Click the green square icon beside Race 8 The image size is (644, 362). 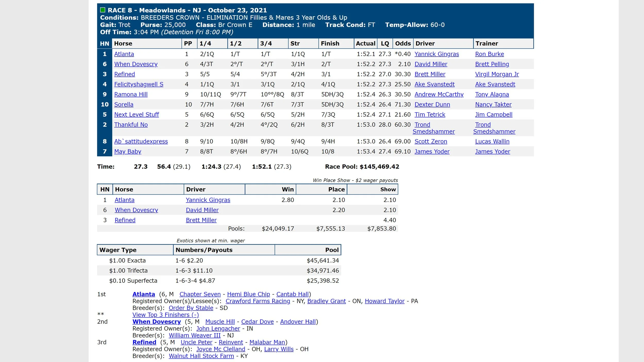click(103, 10)
